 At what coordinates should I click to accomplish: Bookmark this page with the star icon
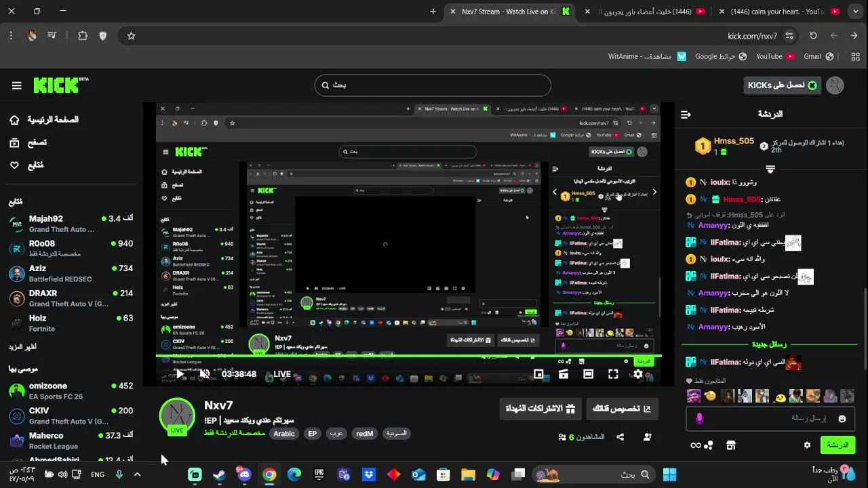point(132,36)
